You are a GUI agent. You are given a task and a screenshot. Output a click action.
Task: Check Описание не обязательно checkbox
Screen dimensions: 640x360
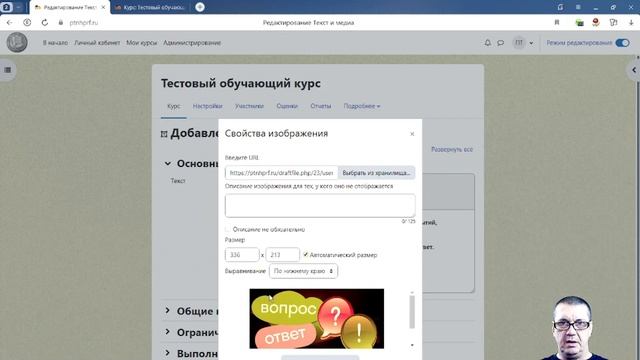(x=228, y=229)
